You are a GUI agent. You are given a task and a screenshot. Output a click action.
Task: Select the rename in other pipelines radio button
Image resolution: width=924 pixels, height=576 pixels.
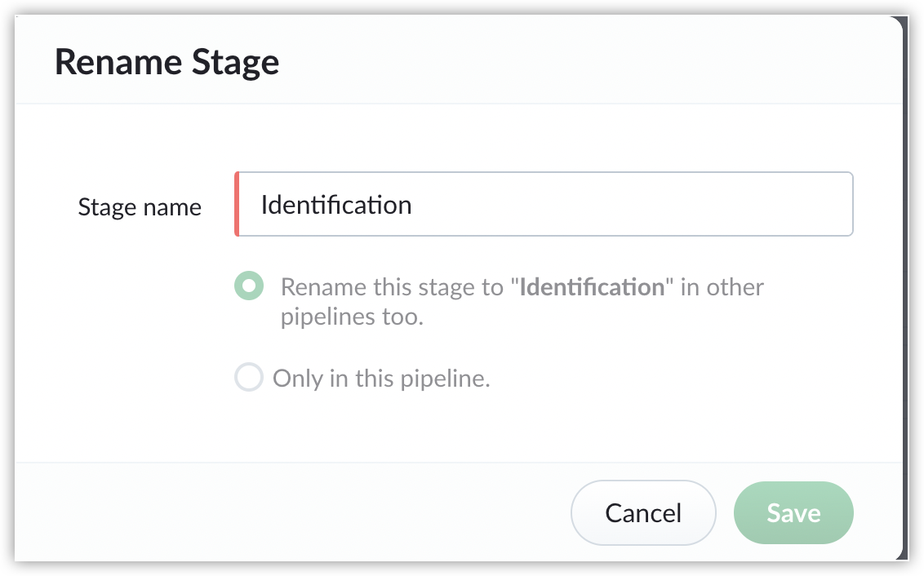pos(249,286)
